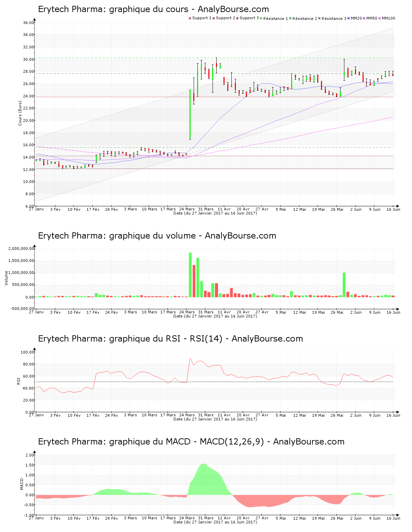The width and height of the screenshot is (412, 532).
Task: Select the MM50 legend label
Action: 372,18
